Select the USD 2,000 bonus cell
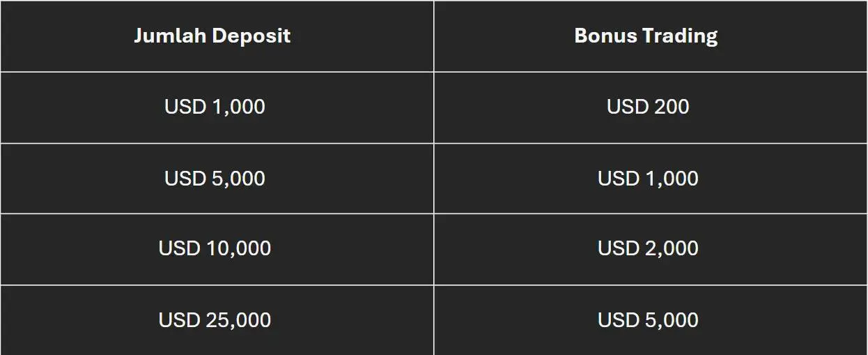The width and height of the screenshot is (868, 355). click(651, 249)
